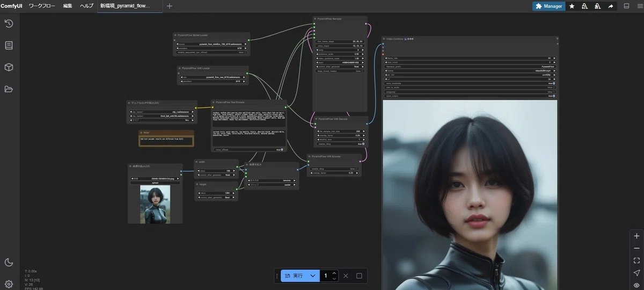Screen dimensions: 644x290
Task: Open the ヘルプ menu
Action: tap(86, 6)
